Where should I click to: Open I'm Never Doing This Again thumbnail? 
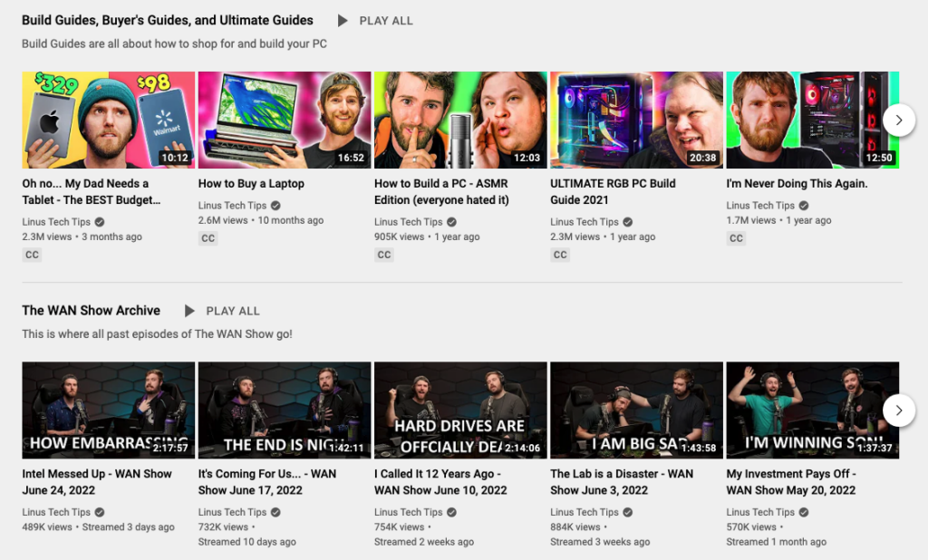pyautogui.click(x=812, y=120)
